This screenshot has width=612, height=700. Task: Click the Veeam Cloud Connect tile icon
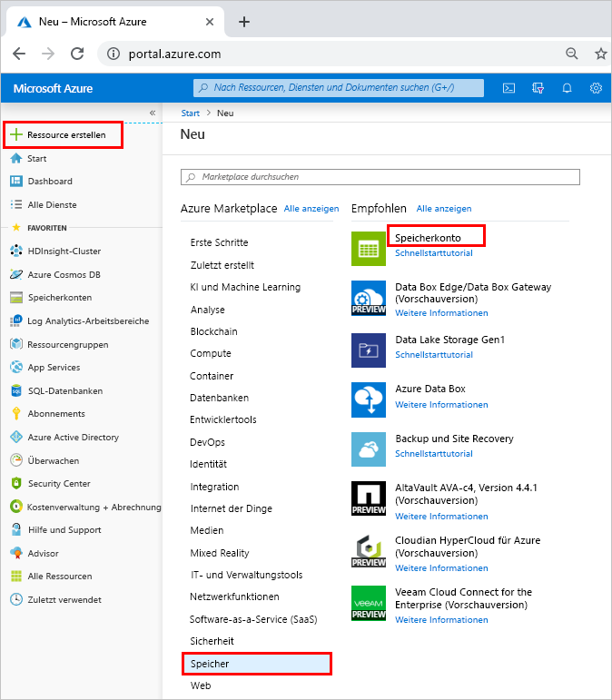[369, 603]
